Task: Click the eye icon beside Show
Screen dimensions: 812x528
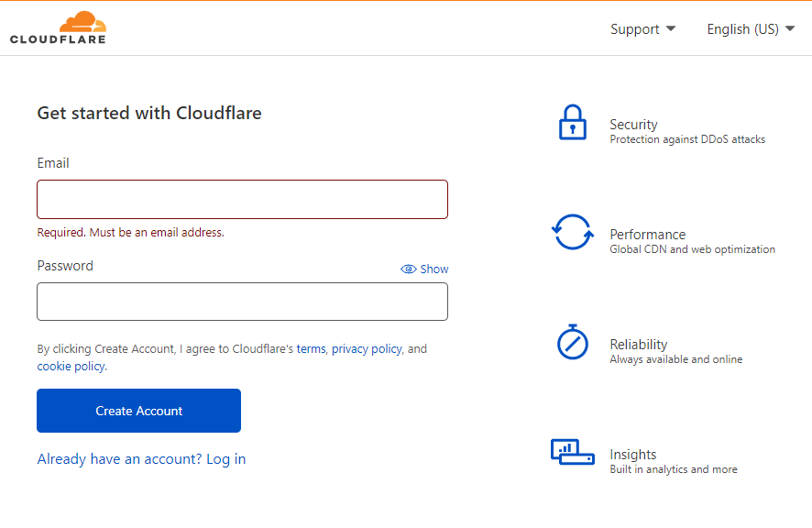Action: [409, 269]
